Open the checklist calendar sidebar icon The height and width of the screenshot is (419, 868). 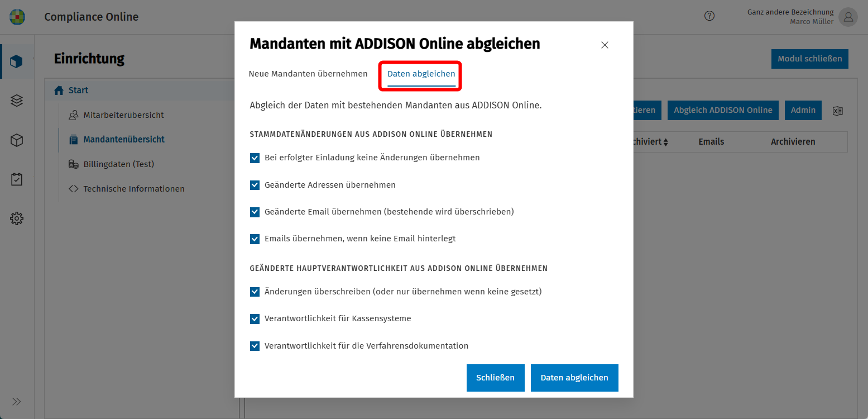click(x=17, y=179)
